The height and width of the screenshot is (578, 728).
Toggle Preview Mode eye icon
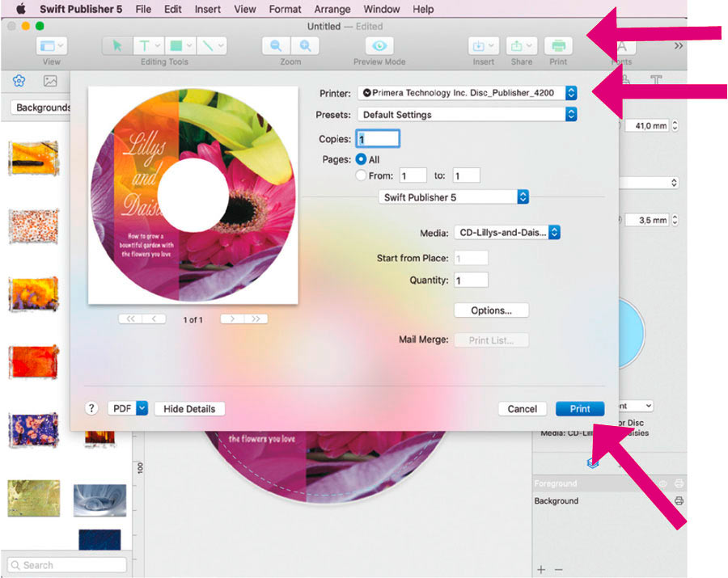pos(379,46)
